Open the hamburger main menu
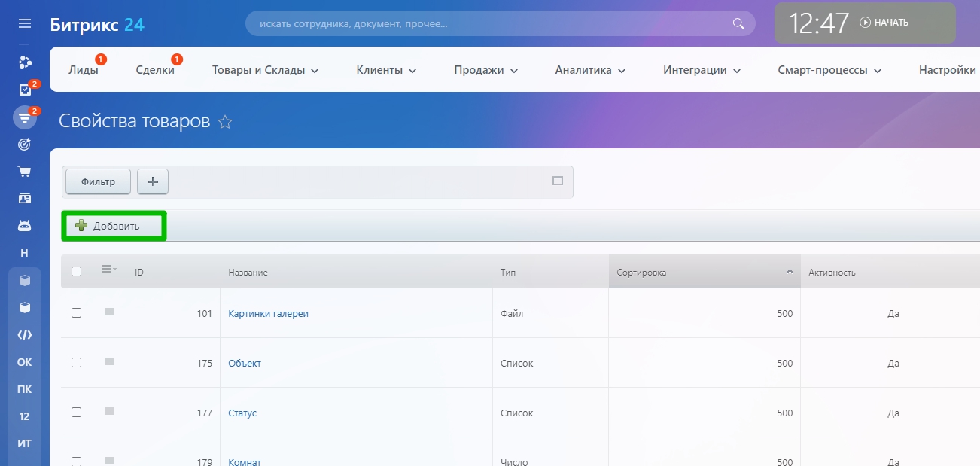This screenshot has height=466, width=980. (25, 24)
